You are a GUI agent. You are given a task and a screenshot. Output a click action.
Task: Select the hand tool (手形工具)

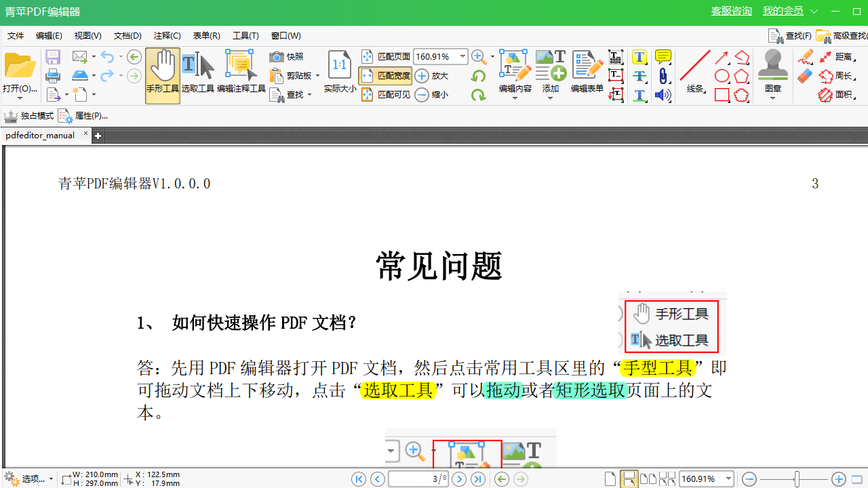pyautogui.click(x=162, y=75)
